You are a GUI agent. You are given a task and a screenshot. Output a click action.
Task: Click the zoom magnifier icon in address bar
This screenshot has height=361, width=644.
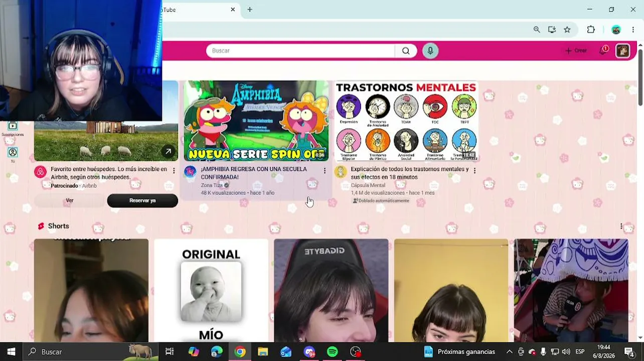tap(537, 30)
